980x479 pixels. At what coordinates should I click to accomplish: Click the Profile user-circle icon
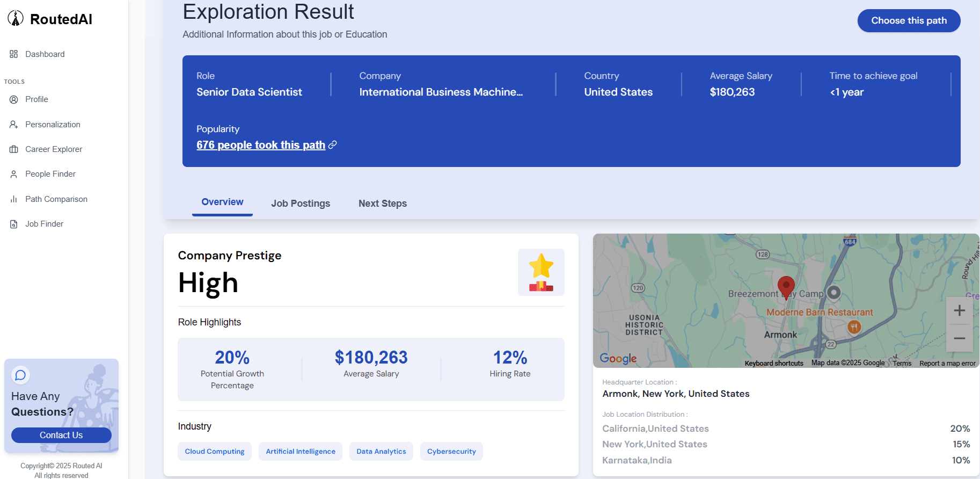(x=14, y=99)
